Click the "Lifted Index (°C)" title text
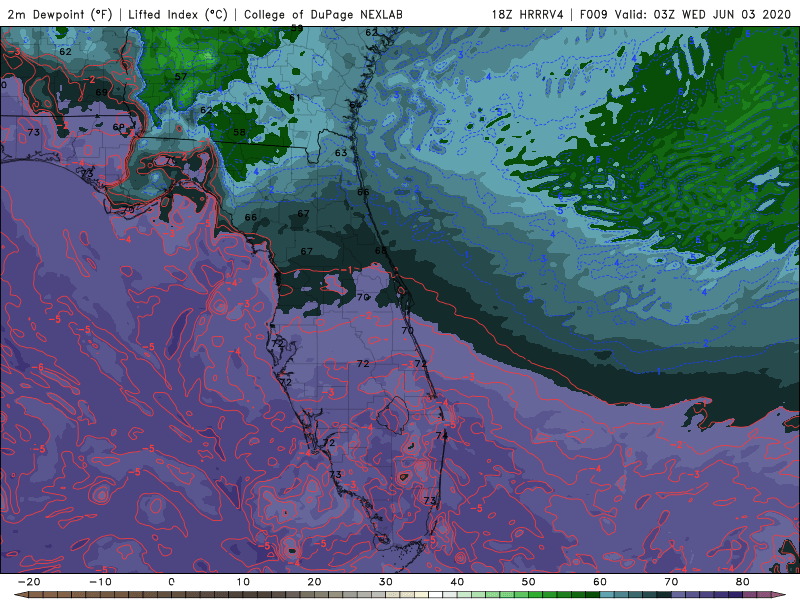800x600 pixels. (178, 14)
